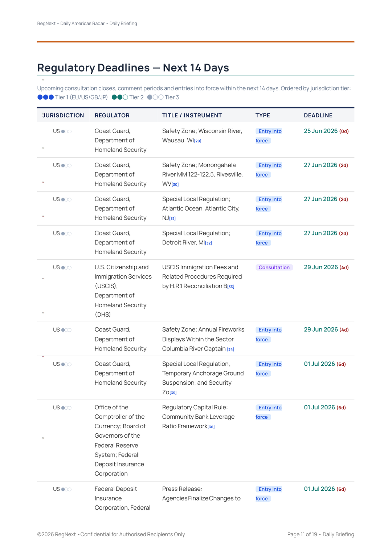Click regulator 'Office of the Comptroller of the Currency'
Image resolution: width=392 pixels, height=555 pixels.
[120, 441]
